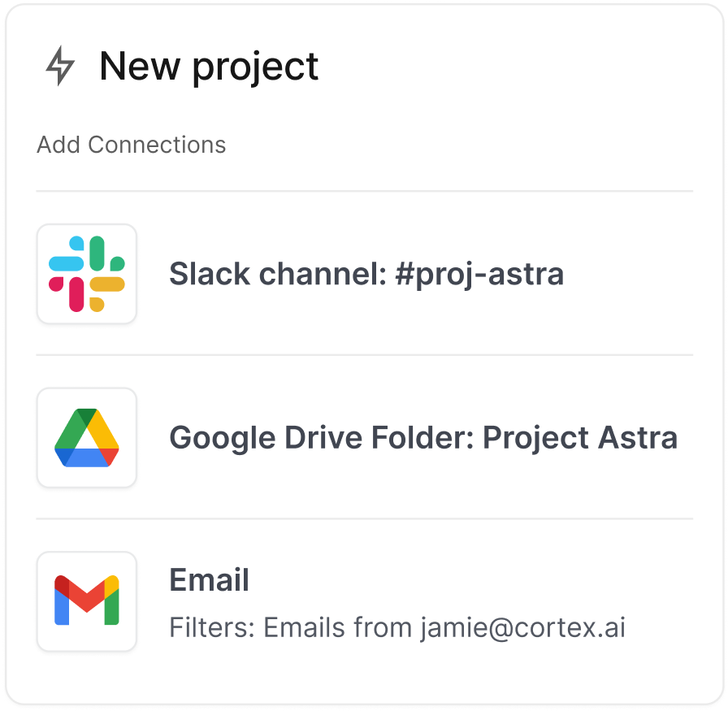Open the Google Drive logo icon
This screenshot has width=728, height=711.
87,438
